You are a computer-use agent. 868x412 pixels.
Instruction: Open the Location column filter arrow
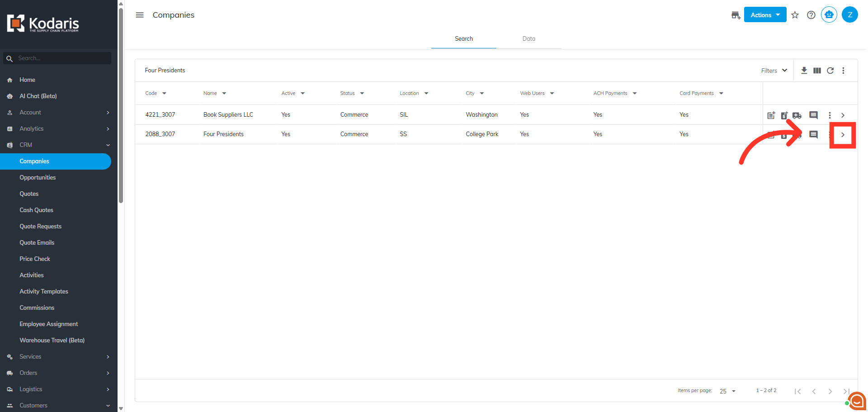[426, 94]
